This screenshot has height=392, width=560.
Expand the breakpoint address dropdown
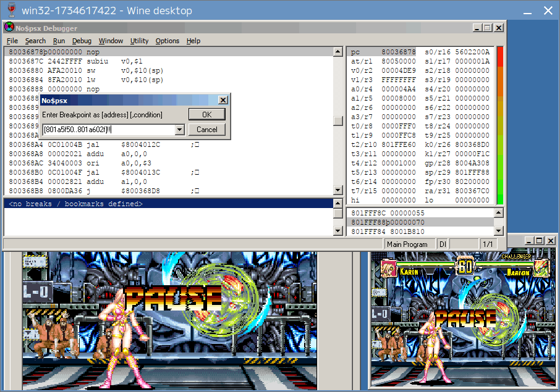click(180, 130)
